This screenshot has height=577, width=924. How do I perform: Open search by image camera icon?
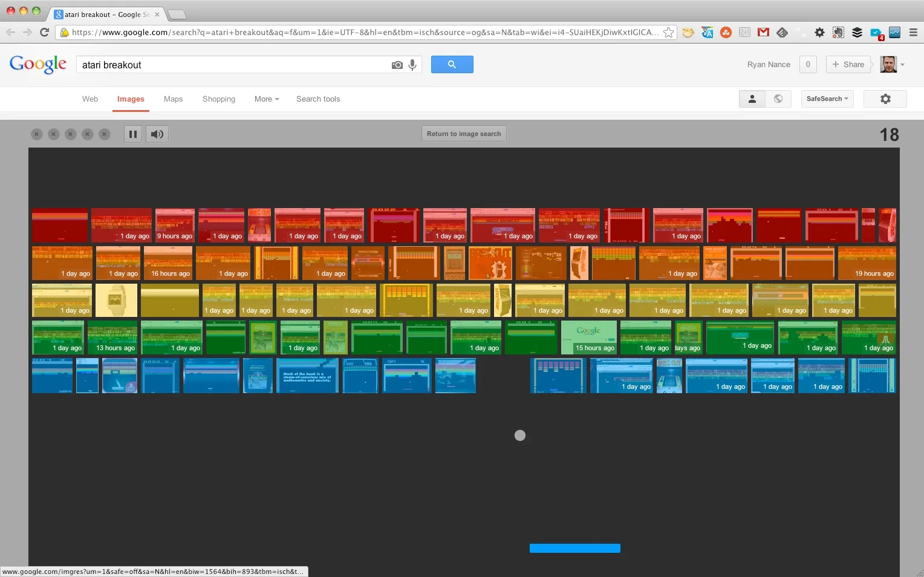coord(397,65)
